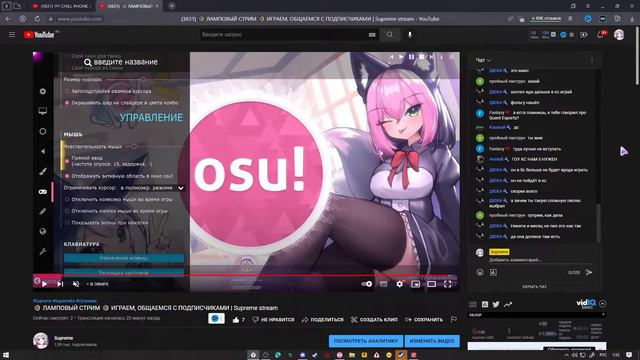
Task: Stop osu! music player at top
Action: (x=421, y=57)
